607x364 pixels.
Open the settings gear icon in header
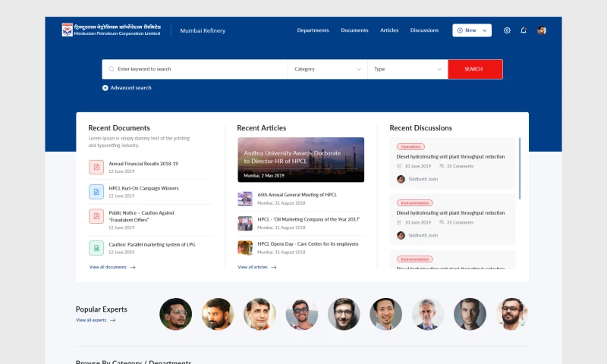(507, 30)
